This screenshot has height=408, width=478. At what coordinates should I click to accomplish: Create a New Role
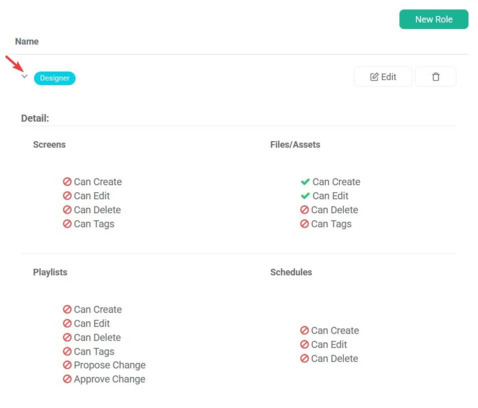(434, 19)
